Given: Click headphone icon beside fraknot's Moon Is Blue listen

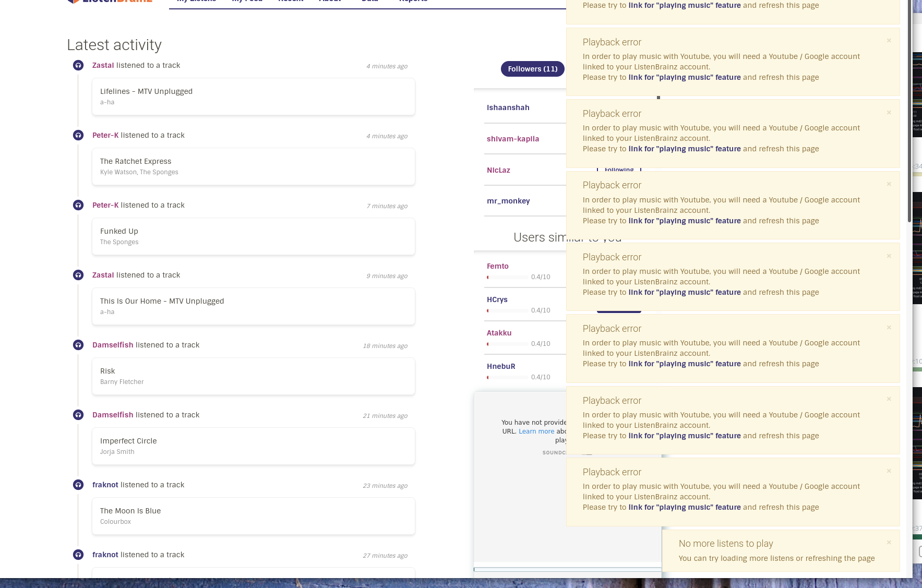Looking at the screenshot, I should pyautogui.click(x=78, y=485).
